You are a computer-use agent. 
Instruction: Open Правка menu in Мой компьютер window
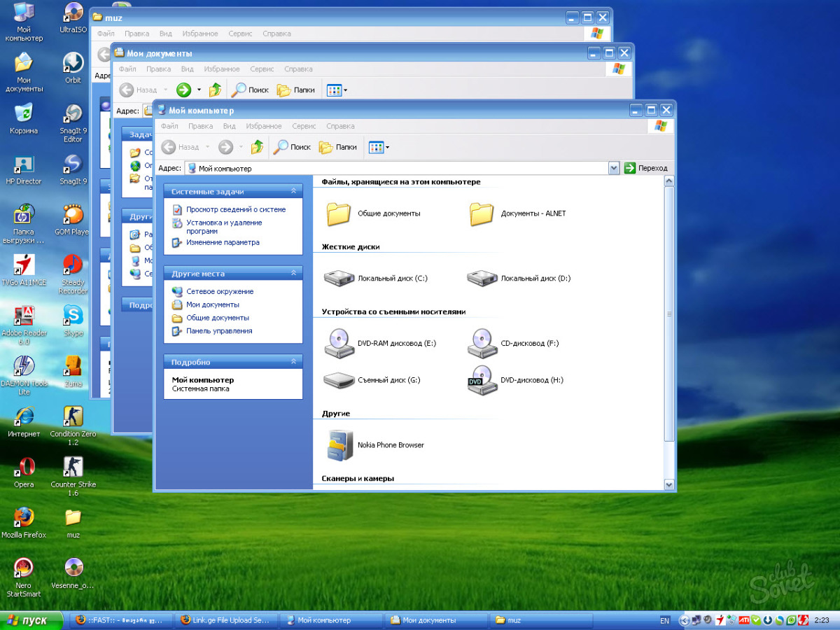coord(201,126)
